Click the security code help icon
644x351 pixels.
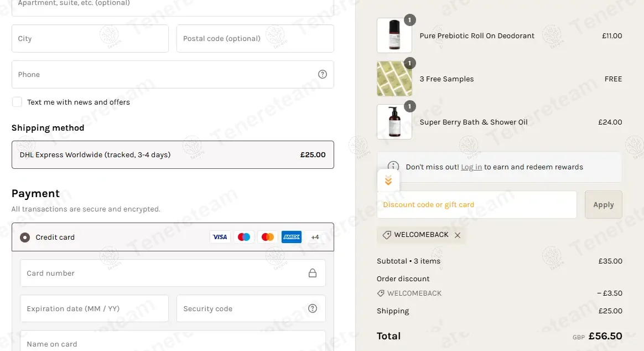coord(313,308)
